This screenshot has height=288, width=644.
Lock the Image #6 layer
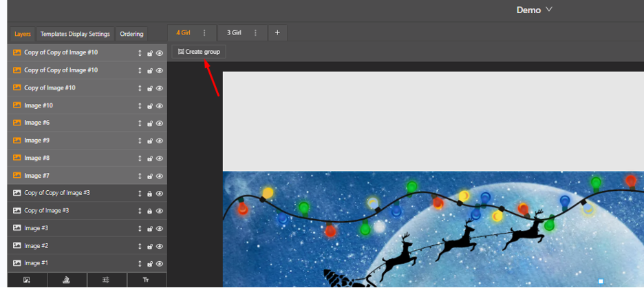click(x=150, y=123)
